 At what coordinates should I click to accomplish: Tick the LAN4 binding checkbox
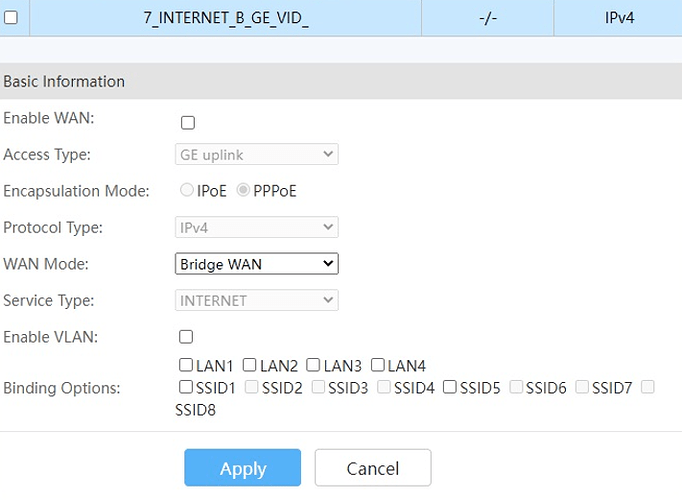pos(378,366)
